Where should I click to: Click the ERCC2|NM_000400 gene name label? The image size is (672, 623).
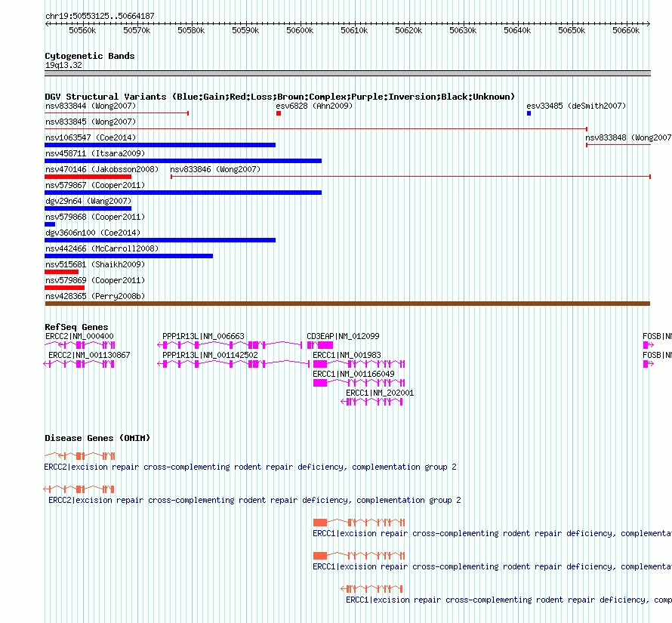[79, 336]
